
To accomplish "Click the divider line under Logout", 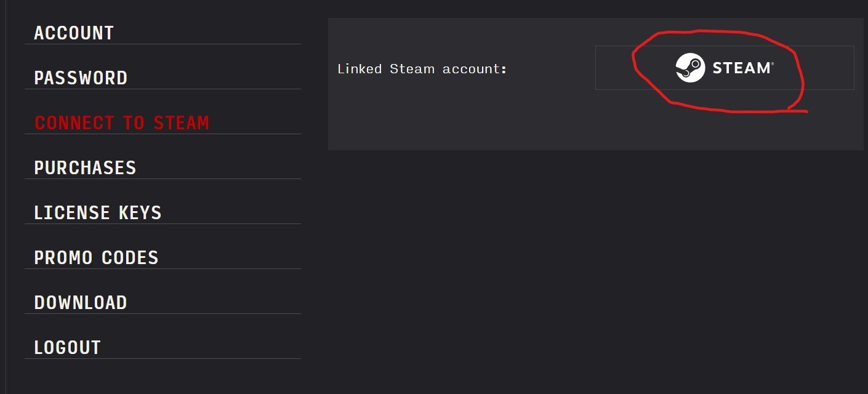I will point(163,358).
